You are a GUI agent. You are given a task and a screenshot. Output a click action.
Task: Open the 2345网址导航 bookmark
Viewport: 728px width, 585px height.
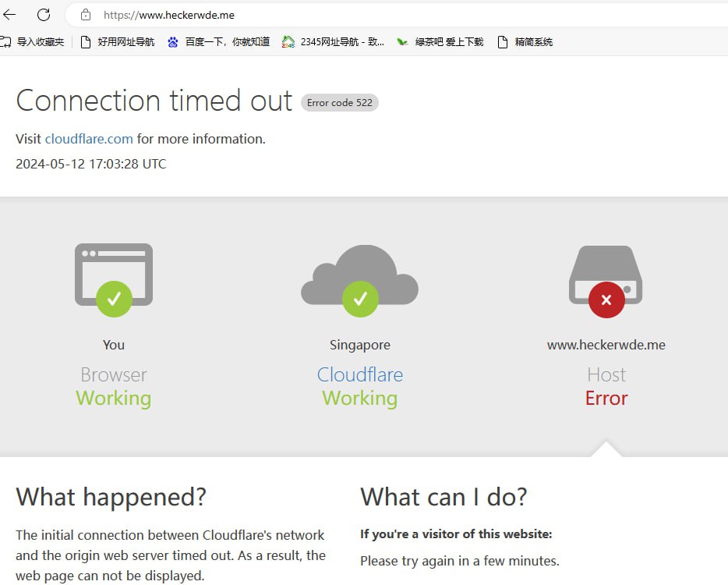tap(333, 42)
